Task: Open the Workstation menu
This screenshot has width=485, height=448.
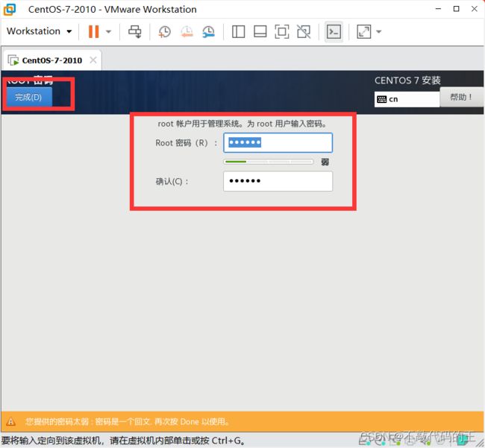Action: coord(39,31)
